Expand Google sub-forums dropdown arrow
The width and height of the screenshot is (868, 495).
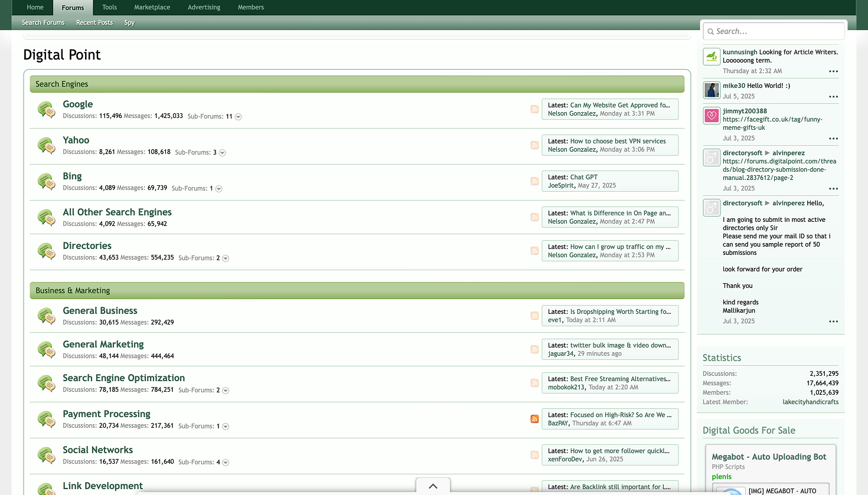[239, 117]
